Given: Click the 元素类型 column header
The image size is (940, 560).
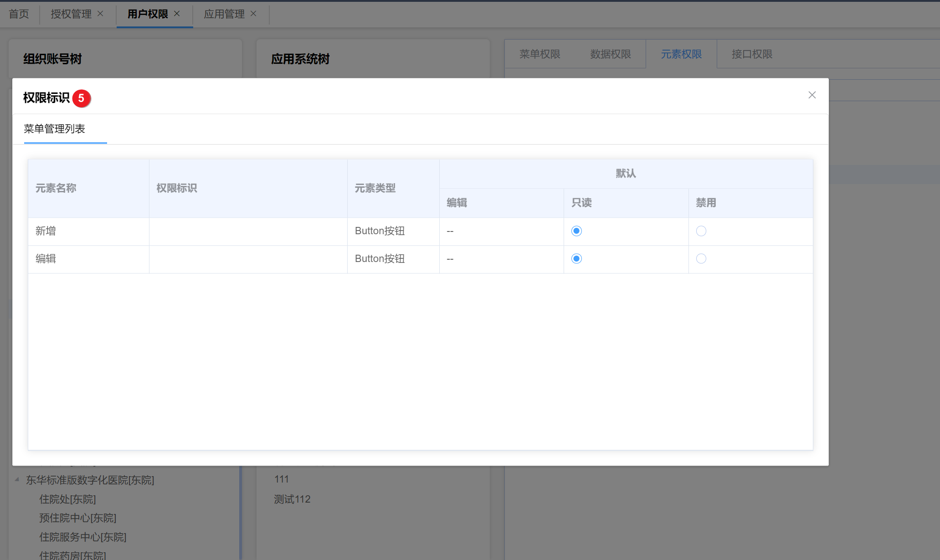Looking at the screenshot, I should click(393, 188).
